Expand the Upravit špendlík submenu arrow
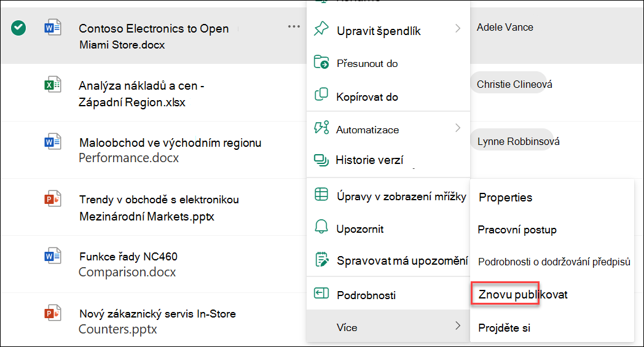This screenshot has width=644, height=347. coord(458,28)
